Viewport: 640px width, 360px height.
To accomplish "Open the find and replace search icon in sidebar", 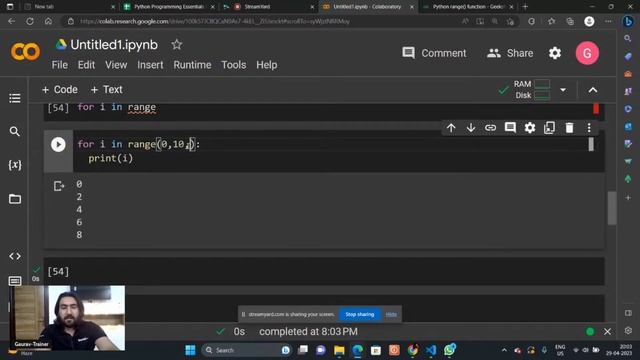I will click(15, 131).
